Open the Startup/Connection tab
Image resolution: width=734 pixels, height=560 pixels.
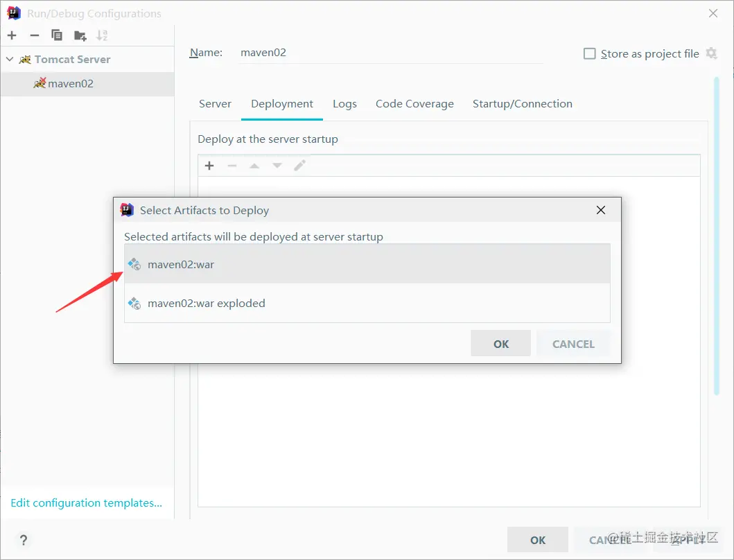click(523, 104)
